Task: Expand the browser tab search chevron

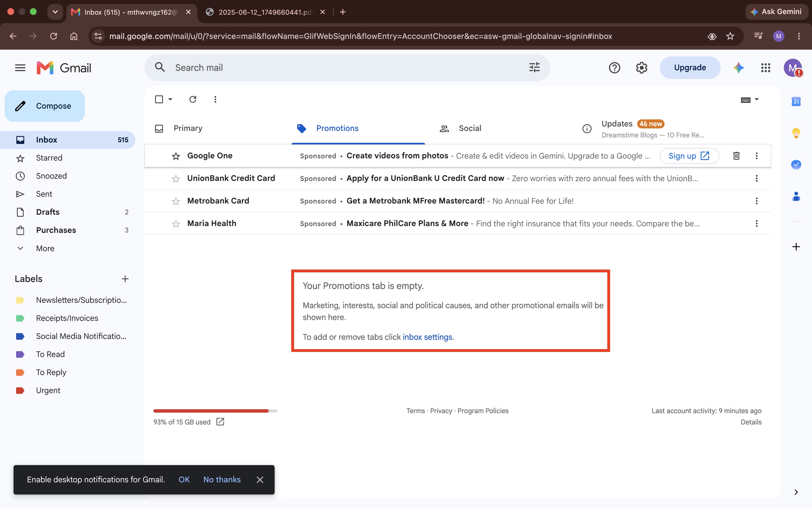Action: tap(55, 12)
